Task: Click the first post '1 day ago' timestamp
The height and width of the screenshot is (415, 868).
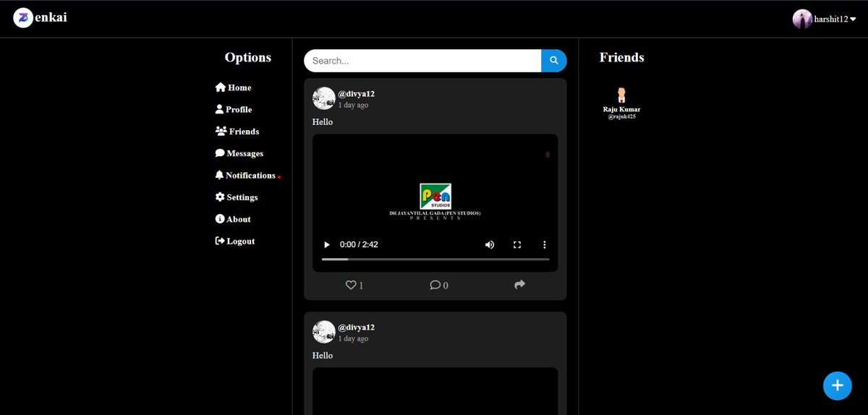Action: (353, 105)
